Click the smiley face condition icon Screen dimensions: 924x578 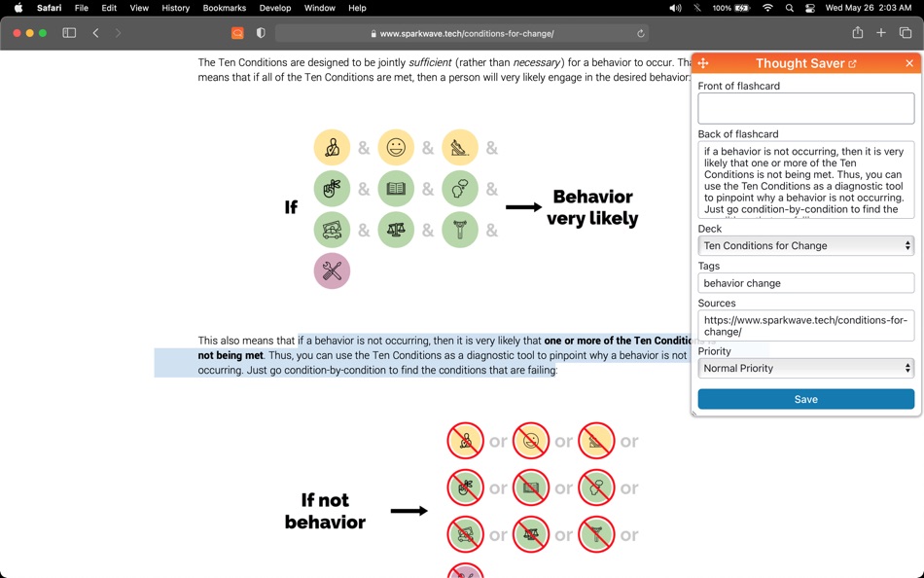click(x=396, y=148)
